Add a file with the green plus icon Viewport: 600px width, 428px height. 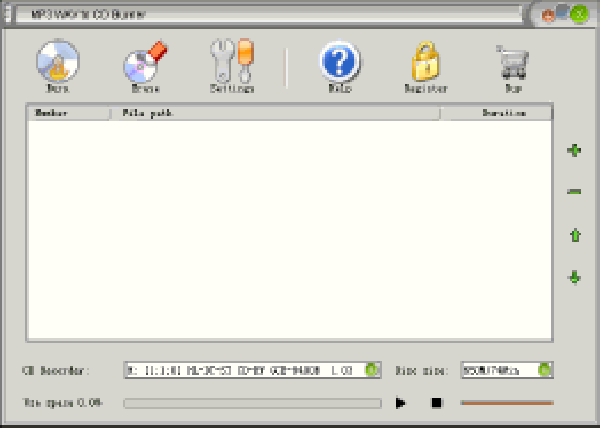pos(574,150)
